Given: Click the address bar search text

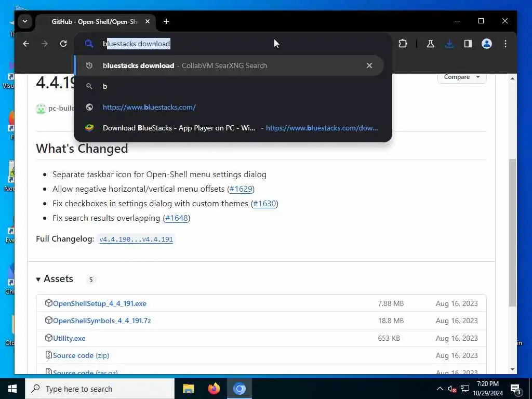Looking at the screenshot, I should pos(137,44).
